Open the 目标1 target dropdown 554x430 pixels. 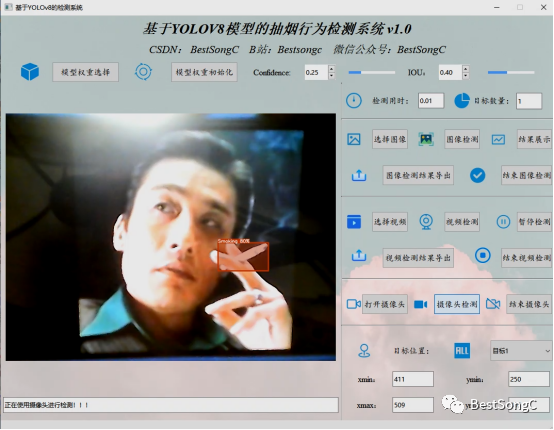(x=521, y=351)
